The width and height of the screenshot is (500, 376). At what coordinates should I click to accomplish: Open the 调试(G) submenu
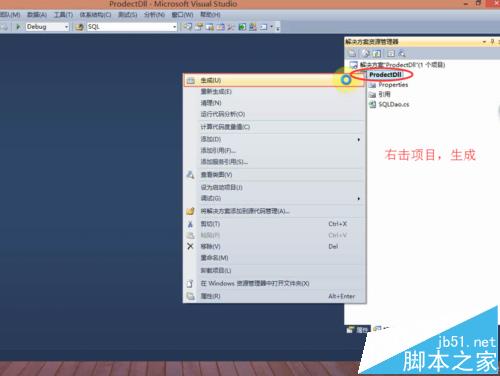coord(275,198)
